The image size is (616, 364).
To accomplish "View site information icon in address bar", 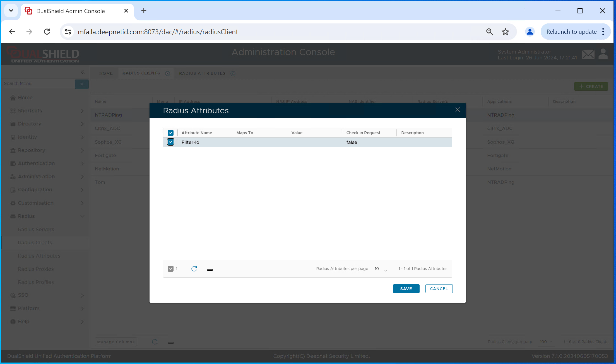I will [68, 32].
